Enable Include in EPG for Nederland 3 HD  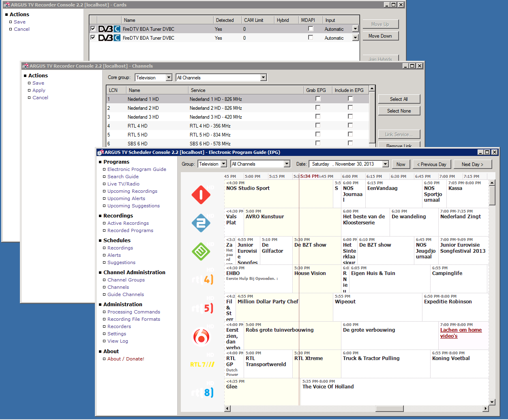[350, 117]
